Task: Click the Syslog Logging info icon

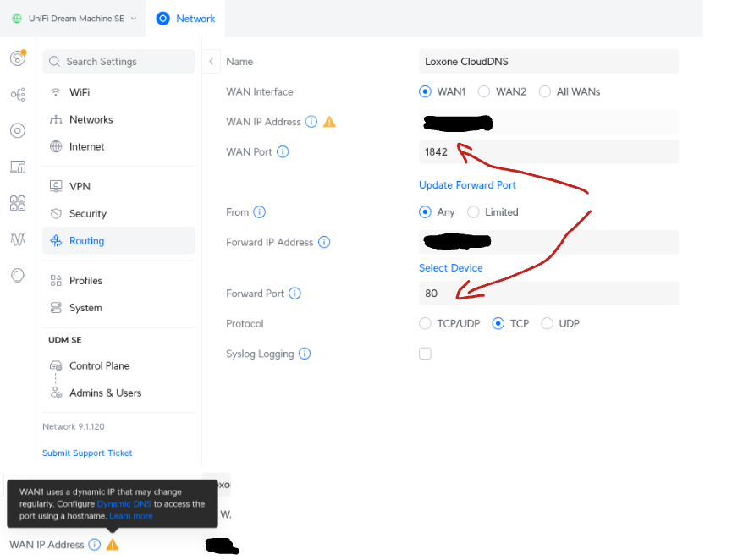Action: (x=305, y=354)
